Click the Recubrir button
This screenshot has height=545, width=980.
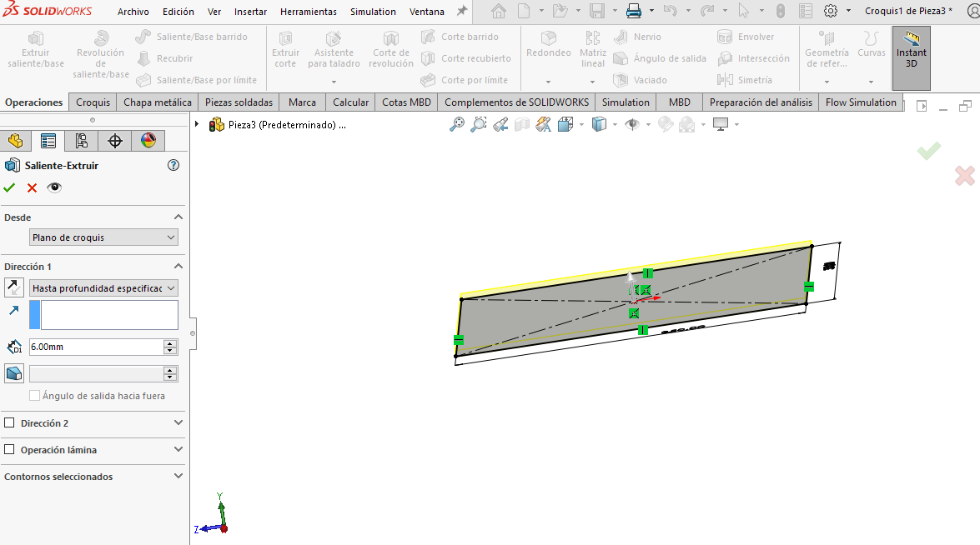pyautogui.click(x=164, y=58)
